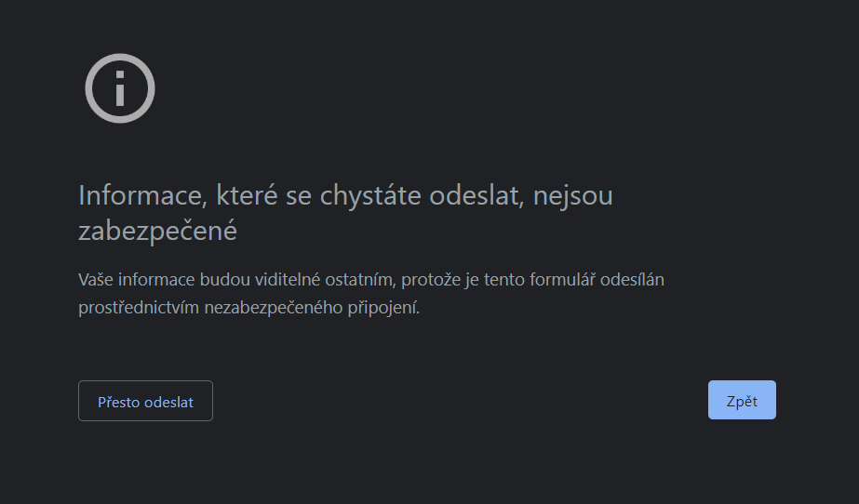This screenshot has height=504, width=859.
Task: Choose the outlined send-anyway button
Action: point(145,401)
